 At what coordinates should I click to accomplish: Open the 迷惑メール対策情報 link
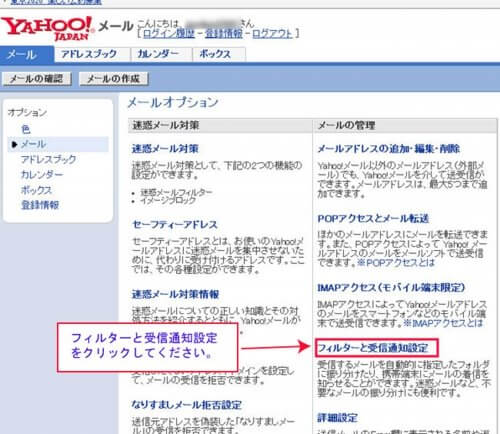click(176, 294)
